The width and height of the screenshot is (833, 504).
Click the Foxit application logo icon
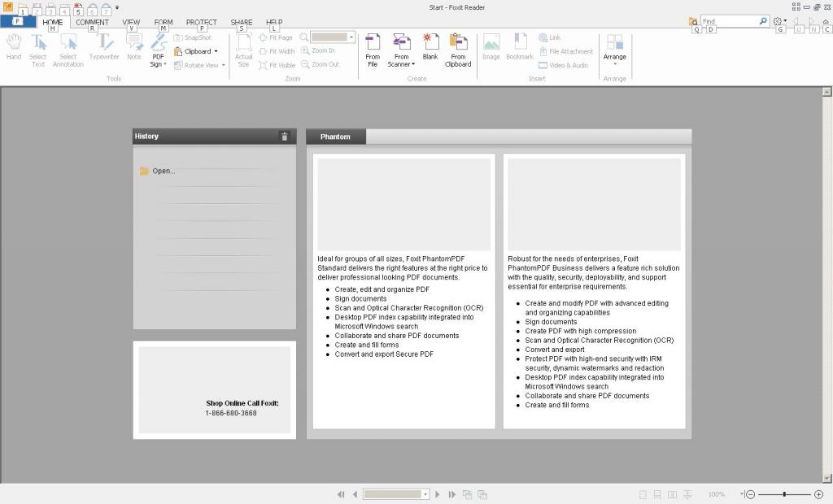coord(7,7)
